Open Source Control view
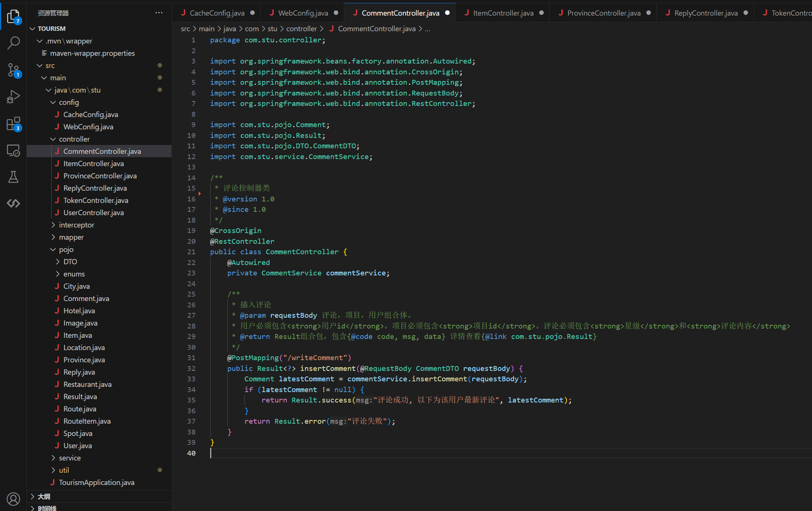 point(13,70)
